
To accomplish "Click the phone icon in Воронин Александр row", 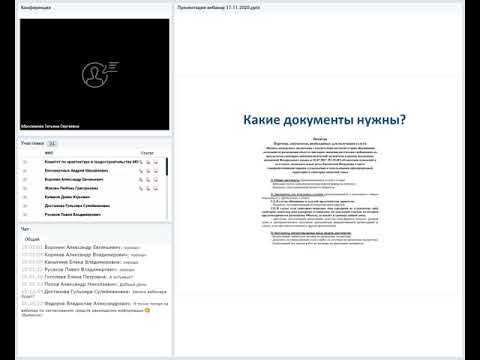I will (x=141, y=180).
